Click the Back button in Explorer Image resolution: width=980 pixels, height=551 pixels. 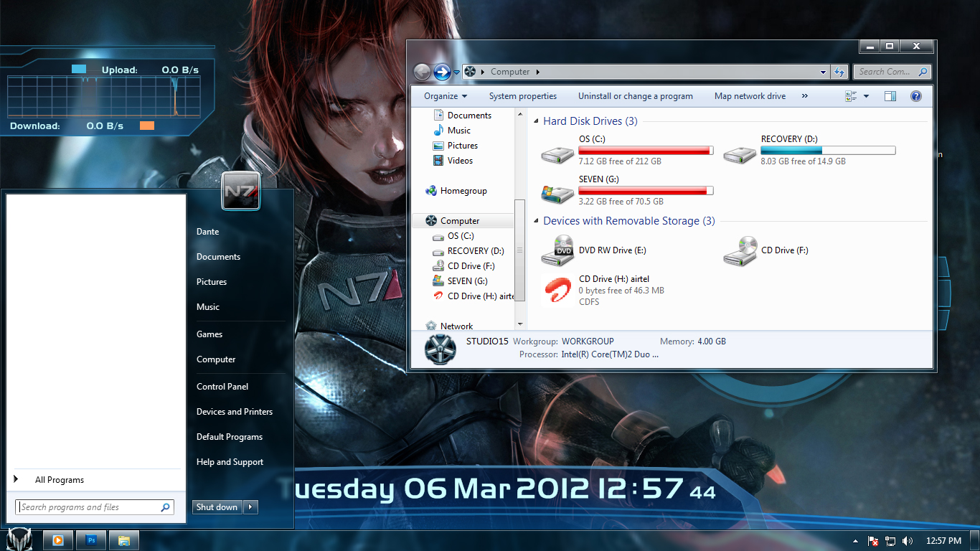point(423,72)
